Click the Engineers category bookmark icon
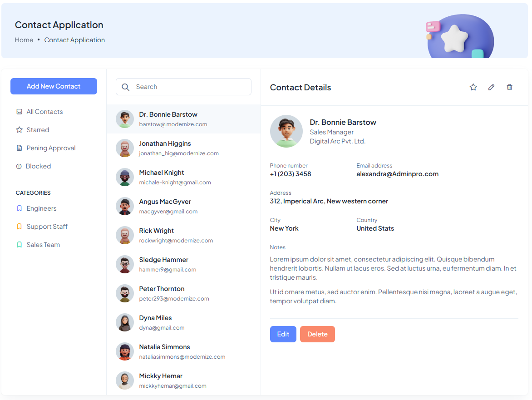Image resolution: width=532 pixels, height=400 pixels. pyautogui.click(x=19, y=208)
